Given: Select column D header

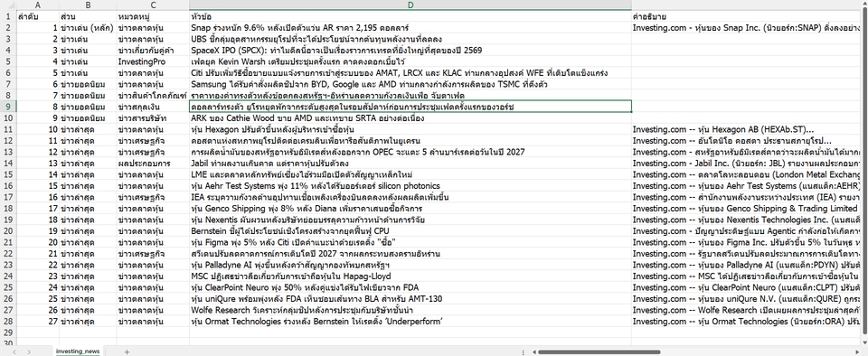Looking at the screenshot, I should [x=410, y=5].
